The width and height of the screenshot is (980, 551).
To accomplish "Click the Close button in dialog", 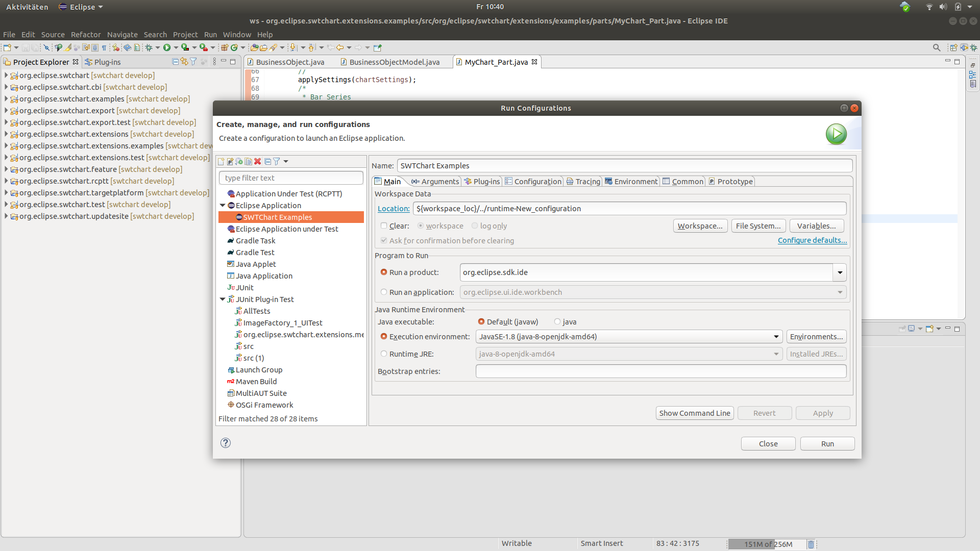I will 768,443.
